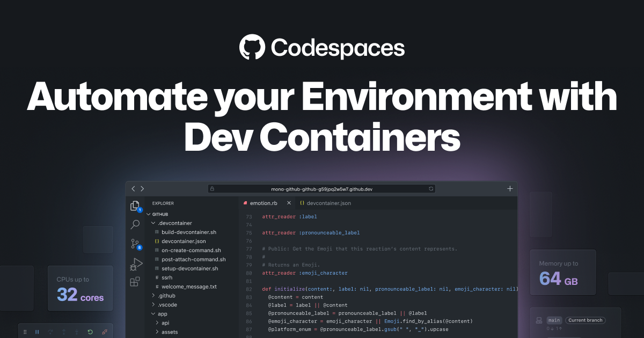Open the Search panel in the sidebar
The image size is (644, 338).
pos(135,225)
